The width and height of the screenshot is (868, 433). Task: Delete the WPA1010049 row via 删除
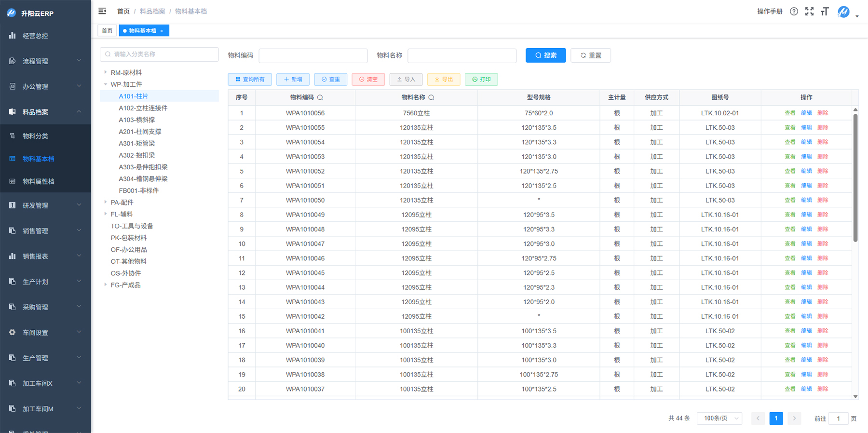(x=823, y=215)
